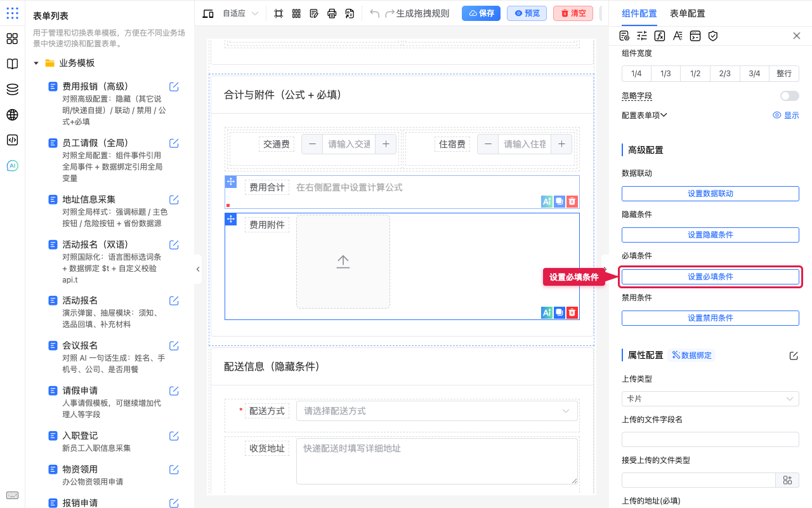Collapse the 业务模板 folder

(x=36, y=63)
